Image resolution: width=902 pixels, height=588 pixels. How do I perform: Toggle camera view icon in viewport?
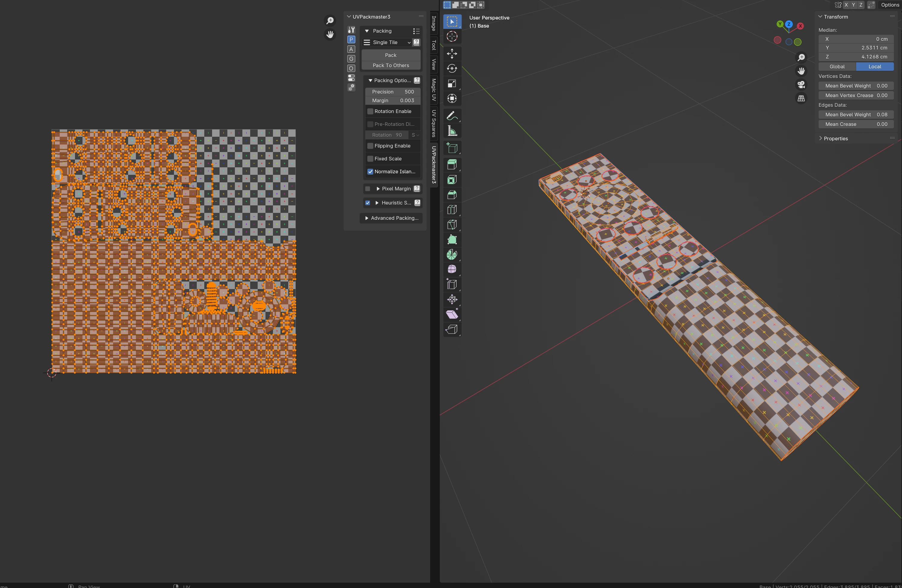pyautogui.click(x=801, y=85)
